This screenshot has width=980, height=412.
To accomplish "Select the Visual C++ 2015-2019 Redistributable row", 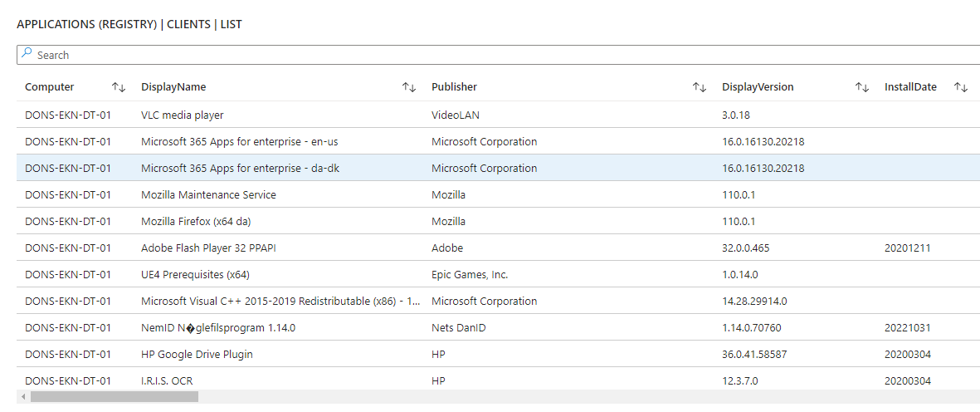I will pos(280,301).
